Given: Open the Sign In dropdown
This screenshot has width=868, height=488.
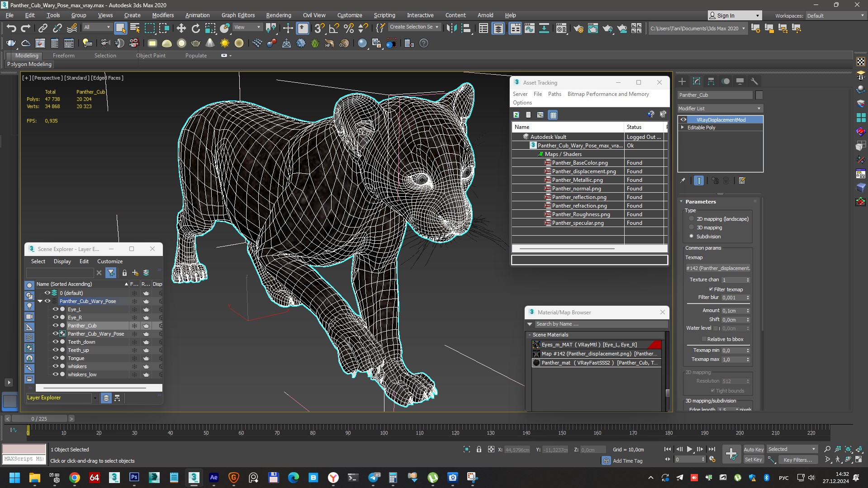Looking at the screenshot, I should tap(735, 15).
